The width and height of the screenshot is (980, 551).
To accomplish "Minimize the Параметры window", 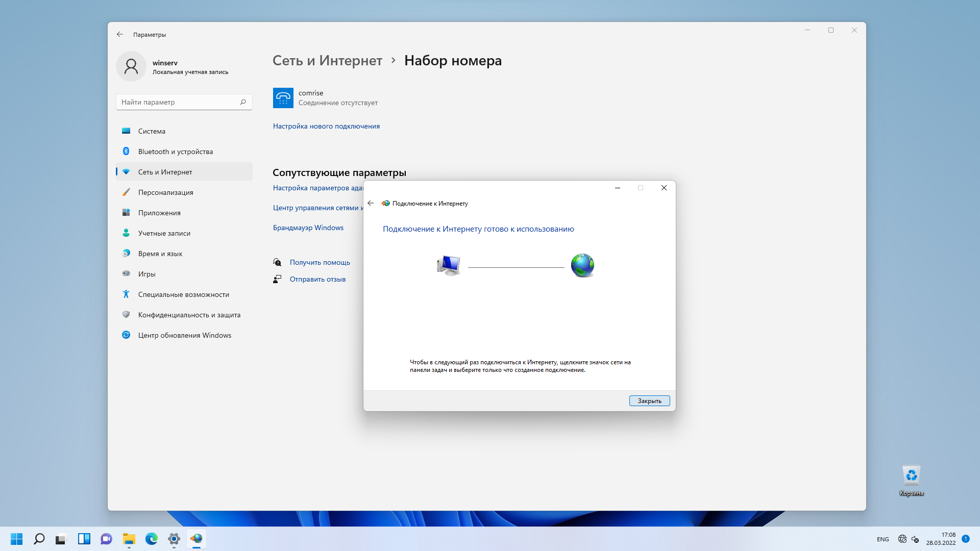I will click(x=807, y=31).
